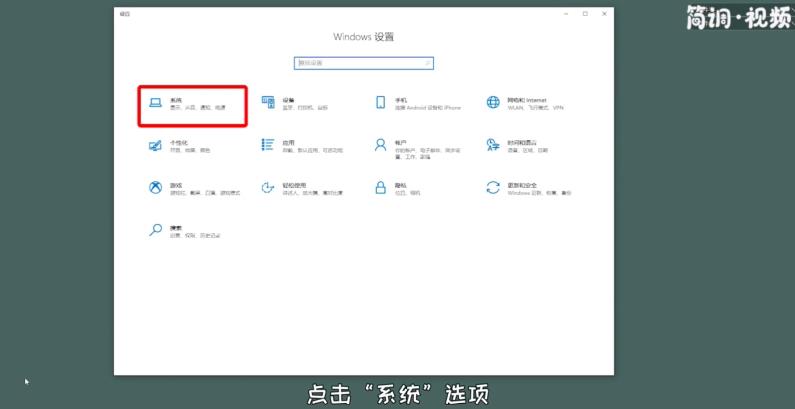Open 网络和 Internet globe icon
This screenshot has height=409, width=795.
[493, 103]
